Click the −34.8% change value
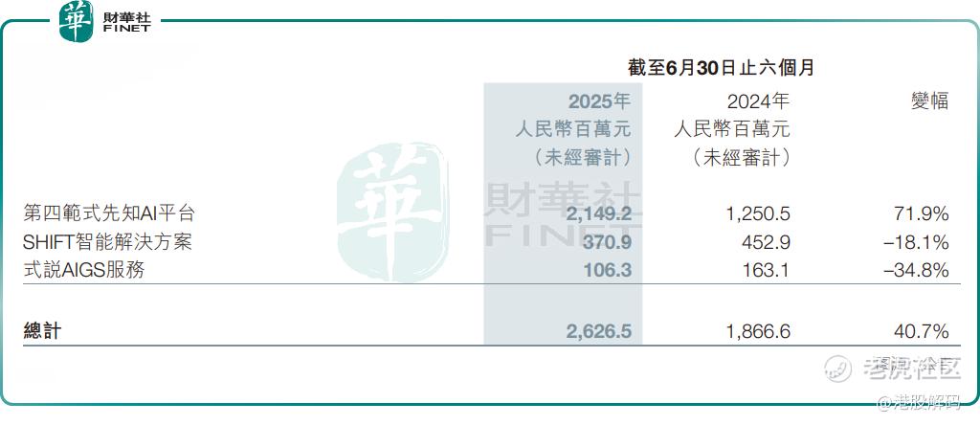Screen dimensions: 980x425 point(917,270)
